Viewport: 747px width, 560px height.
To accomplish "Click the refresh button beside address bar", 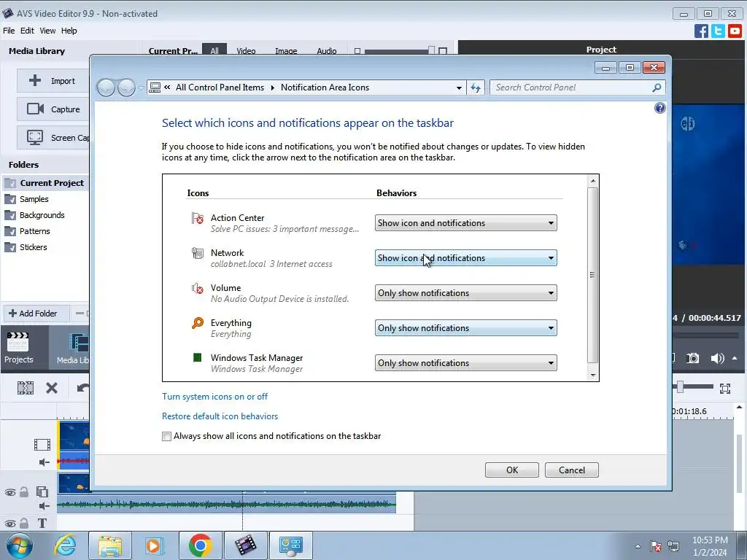I will coord(476,87).
